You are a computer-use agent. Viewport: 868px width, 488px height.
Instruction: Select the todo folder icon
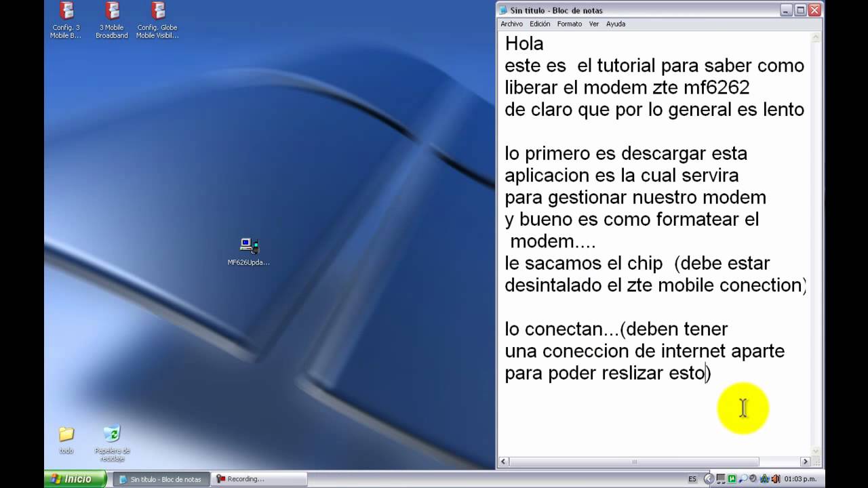coord(66,440)
